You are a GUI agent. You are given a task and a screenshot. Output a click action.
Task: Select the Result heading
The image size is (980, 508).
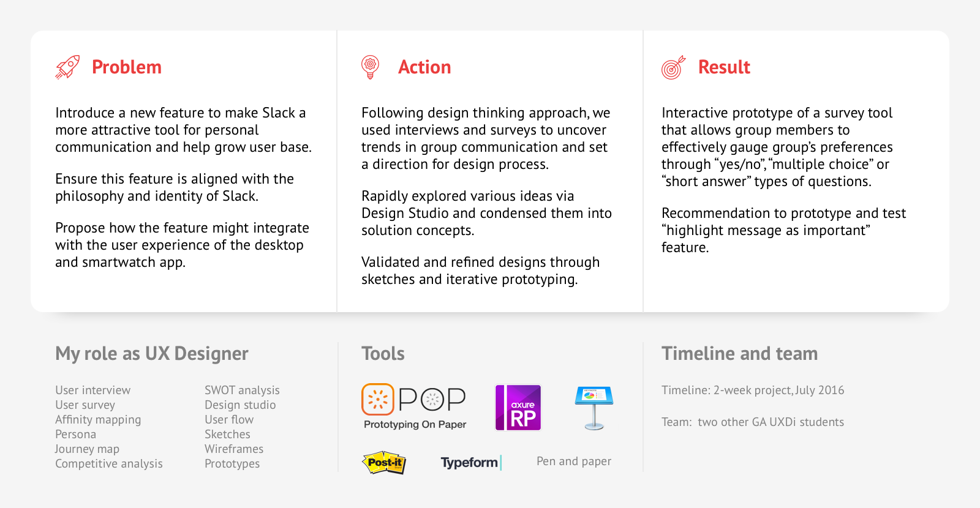[x=724, y=67]
